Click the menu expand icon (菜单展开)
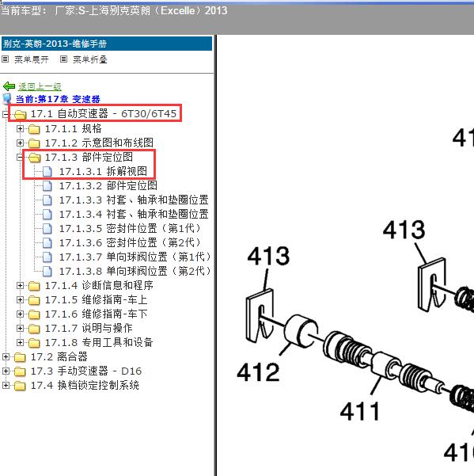Image resolution: width=474 pixels, height=476 pixels. pos(6,59)
